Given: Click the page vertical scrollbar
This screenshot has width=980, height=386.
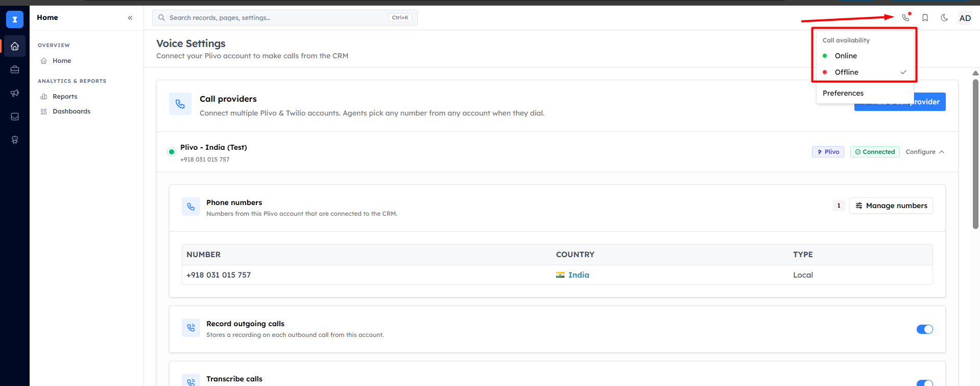Looking at the screenshot, I should tap(975, 153).
